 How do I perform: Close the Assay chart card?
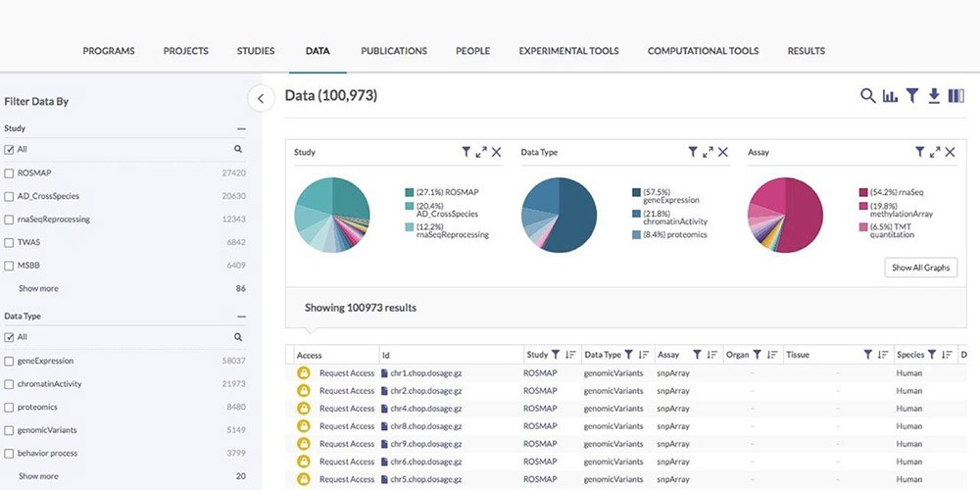(x=950, y=152)
